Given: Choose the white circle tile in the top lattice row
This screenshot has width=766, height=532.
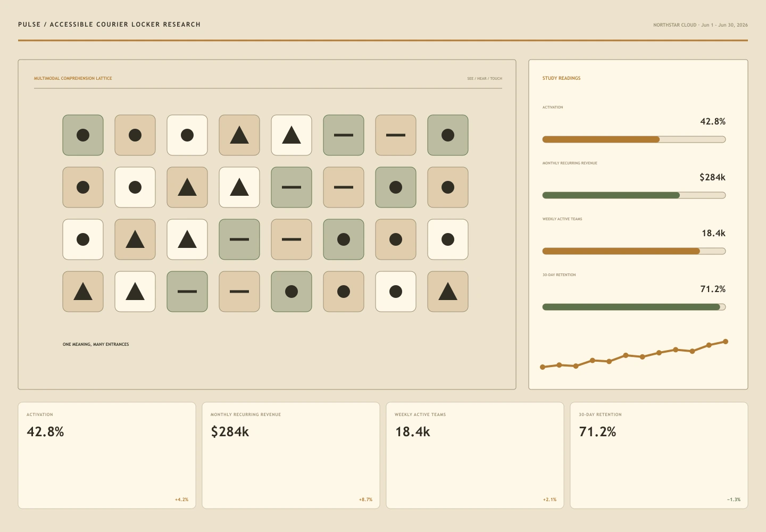Looking at the screenshot, I should [x=187, y=135].
